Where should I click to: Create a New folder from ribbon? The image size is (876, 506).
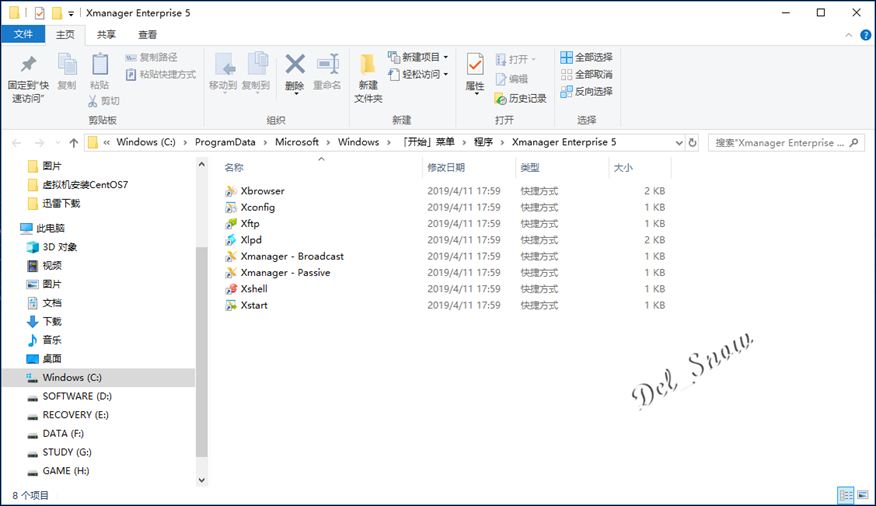coord(368,78)
